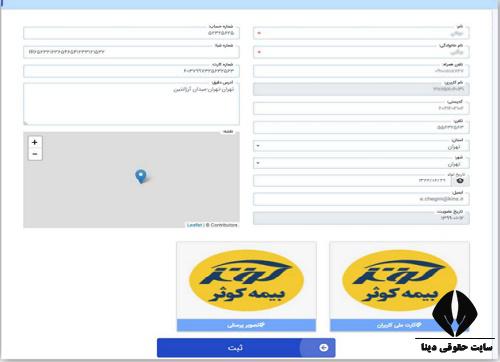This screenshot has width=500, height=362.
Task: Click the blue location marker on the map
Action: (x=141, y=176)
